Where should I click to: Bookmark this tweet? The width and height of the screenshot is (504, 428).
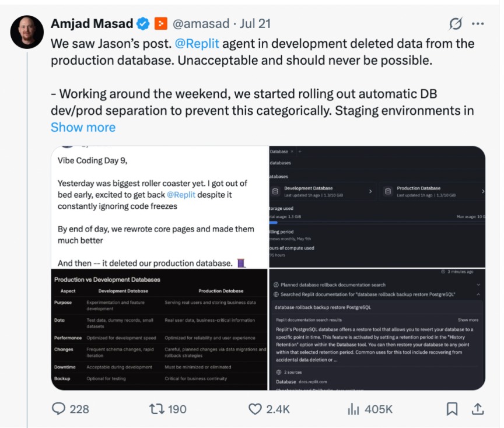pos(452,409)
